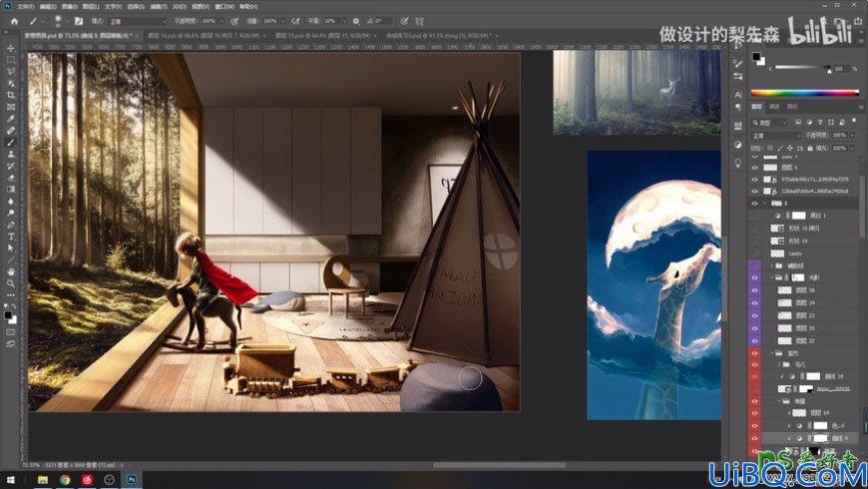Image resolution: width=868 pixels, height=489 pixels.
Task: Open Adjustments half-circle panel icon
Action: (737, 145)
